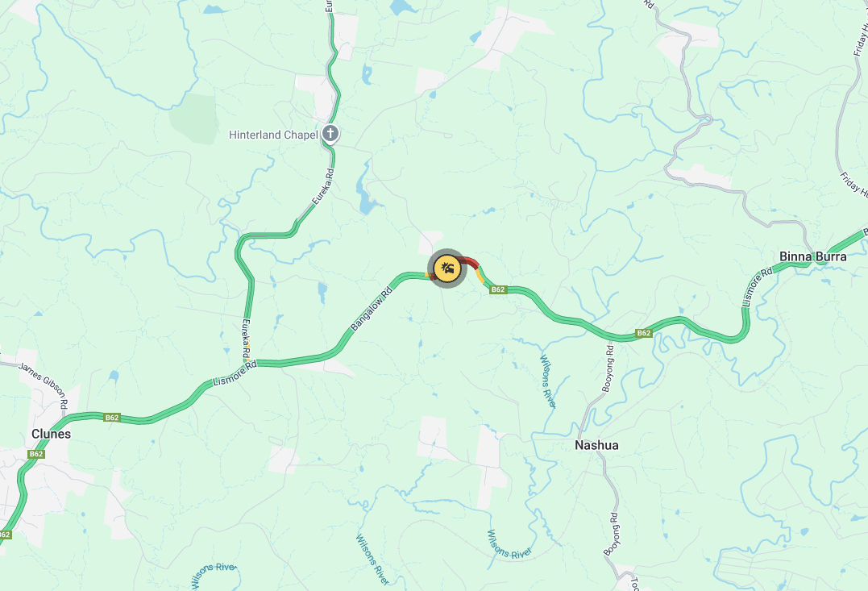Select the Hinterland Chapel cross marker

point(330,134)
